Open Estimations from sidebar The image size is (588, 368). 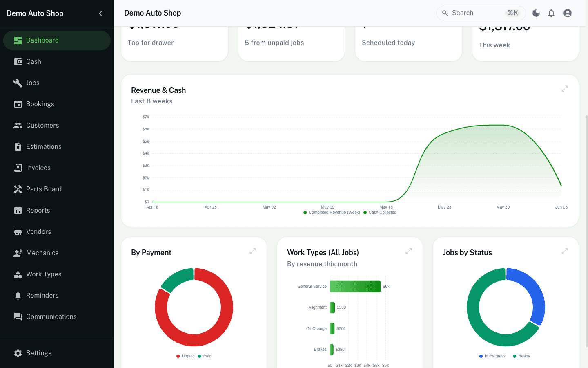pyautogui.click(x=57, y=146)
